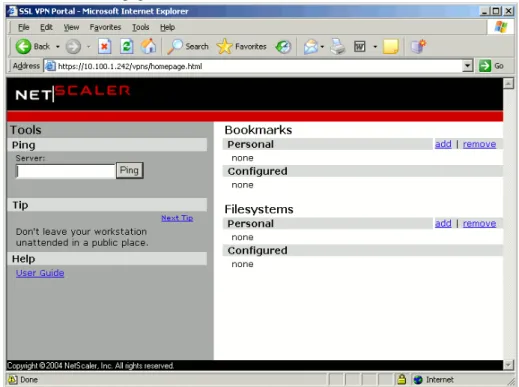This screenshot has height=387, width=519.
Task: Open the address bar dropdown list
Action: pyautogui.click(x=468, y=66)
